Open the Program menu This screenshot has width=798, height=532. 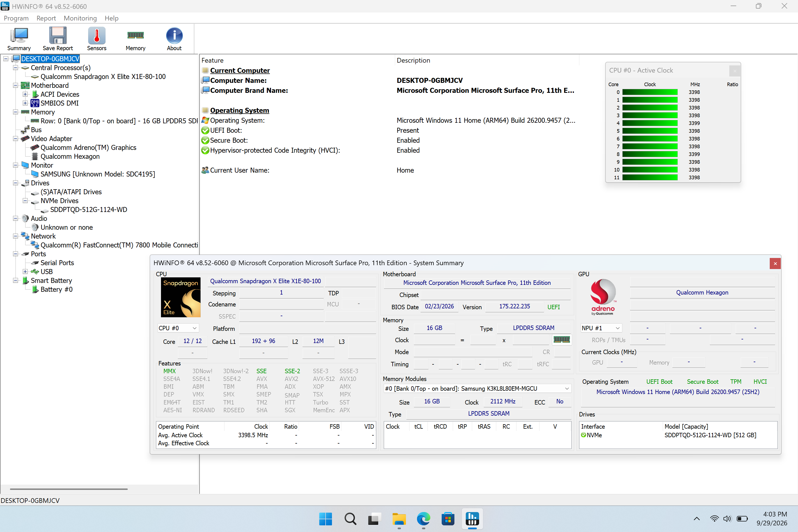tap(16, 18)
